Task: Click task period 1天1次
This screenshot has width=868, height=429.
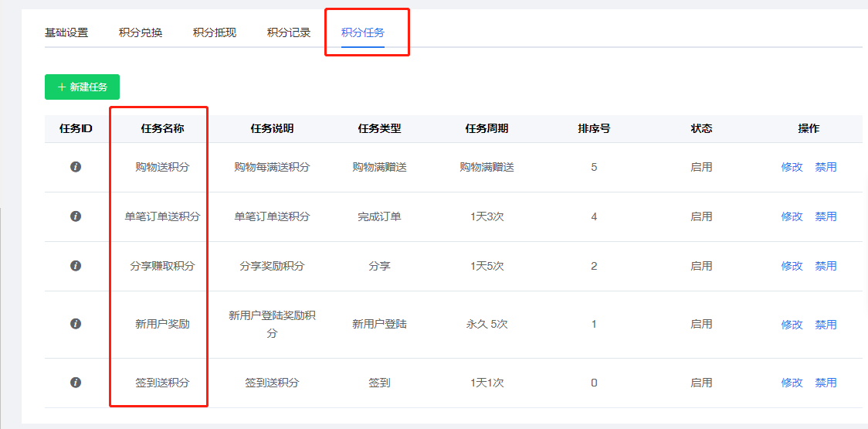Action: point(487,382)
